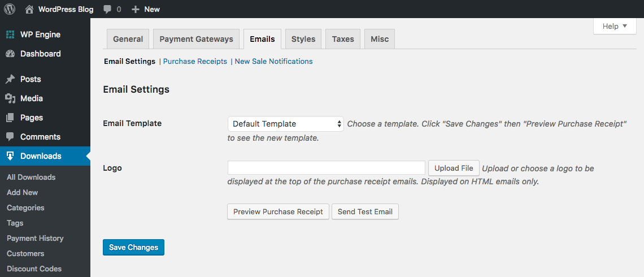Open Tags submenu item
Screen dimensions: 644x277
pos(15,223)
